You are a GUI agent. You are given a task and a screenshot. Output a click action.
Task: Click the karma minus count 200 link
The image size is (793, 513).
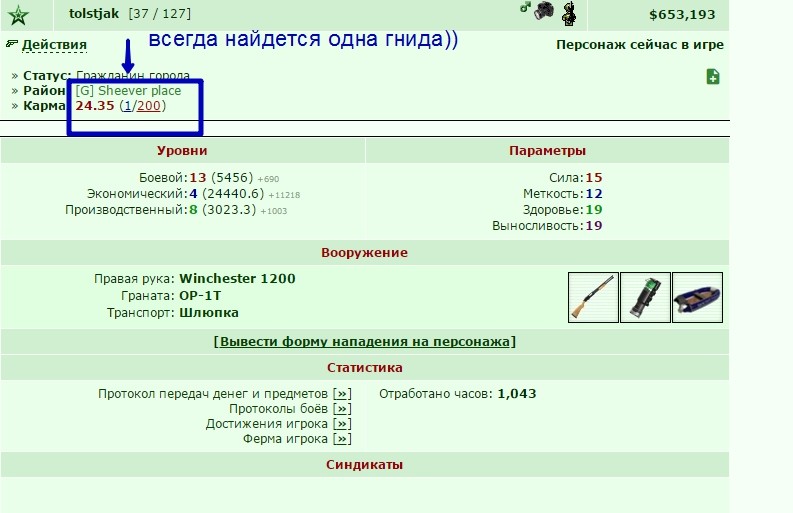pyautogui.click(x=148, y=106)
